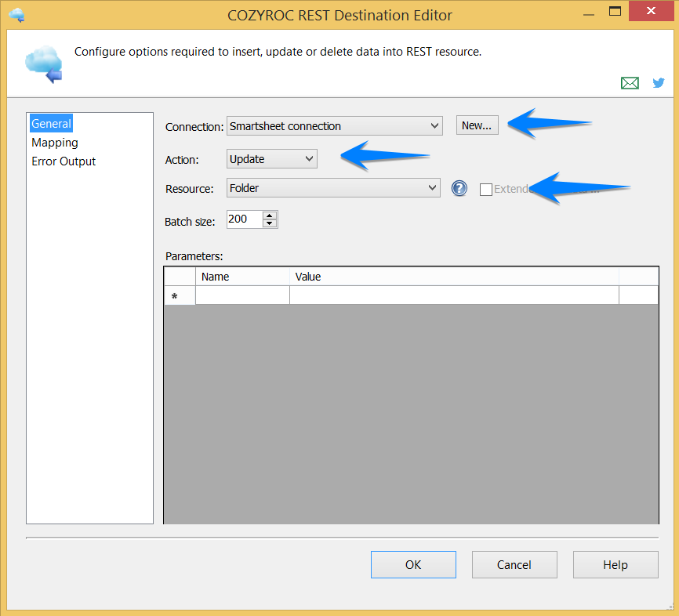This screenshot has height=616, width=679.
Task: Click the Value column header
Action: (454, 277)
